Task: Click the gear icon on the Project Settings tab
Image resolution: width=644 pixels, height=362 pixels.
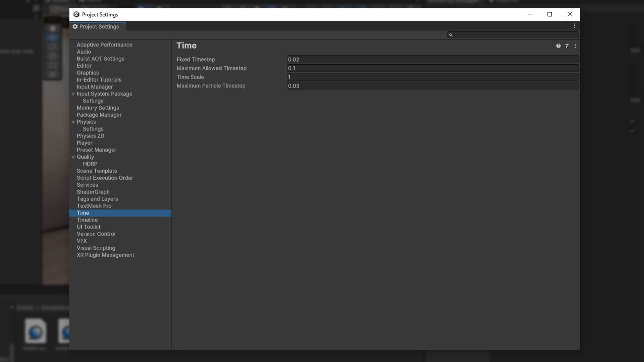Action: coord(75,26)
